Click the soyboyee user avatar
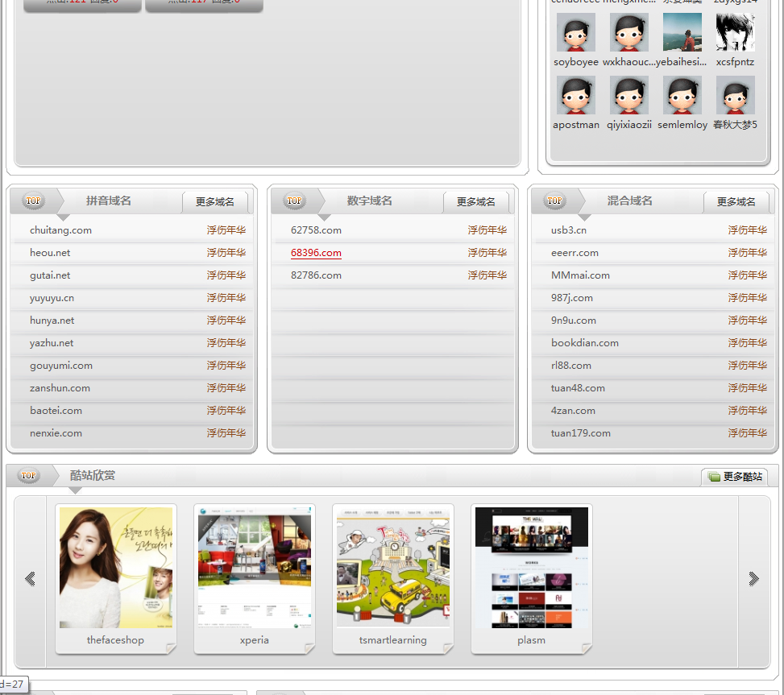The height and width of the screenshot is (695, 784). 575,32
